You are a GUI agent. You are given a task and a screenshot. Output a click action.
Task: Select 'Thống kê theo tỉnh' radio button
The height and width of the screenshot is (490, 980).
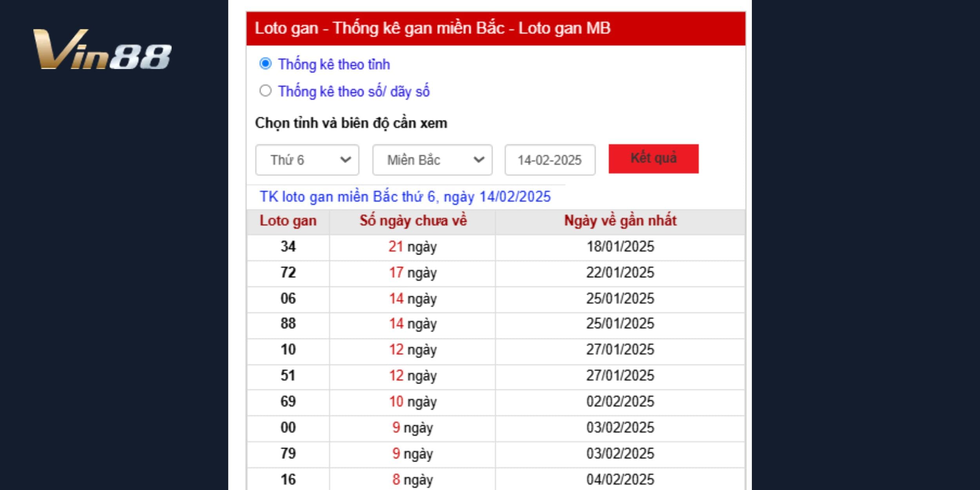coord(265,64)
